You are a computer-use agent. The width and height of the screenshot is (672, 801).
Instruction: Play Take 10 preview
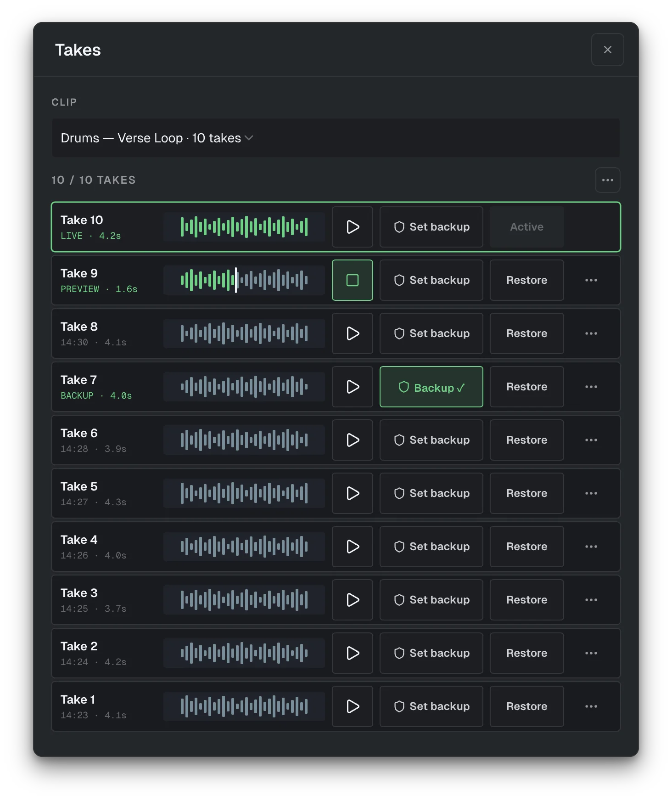pyautogui.click(x=353, y=227)
